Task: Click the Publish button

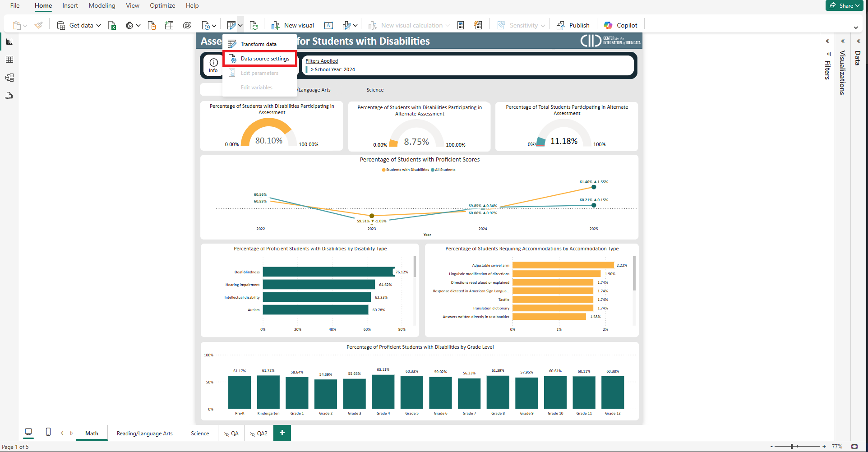Action: point(573,26)
